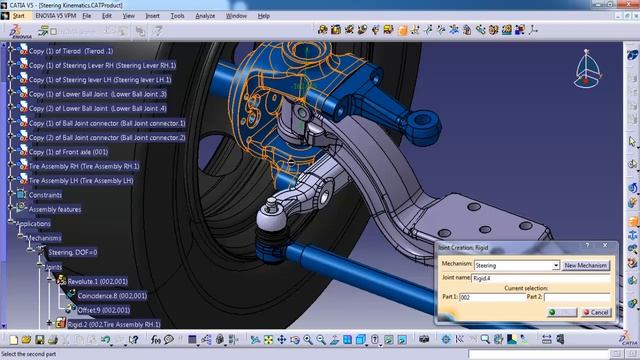Click the ENOVIA logo icon
The image size is (640, 360).
point(20,31)
